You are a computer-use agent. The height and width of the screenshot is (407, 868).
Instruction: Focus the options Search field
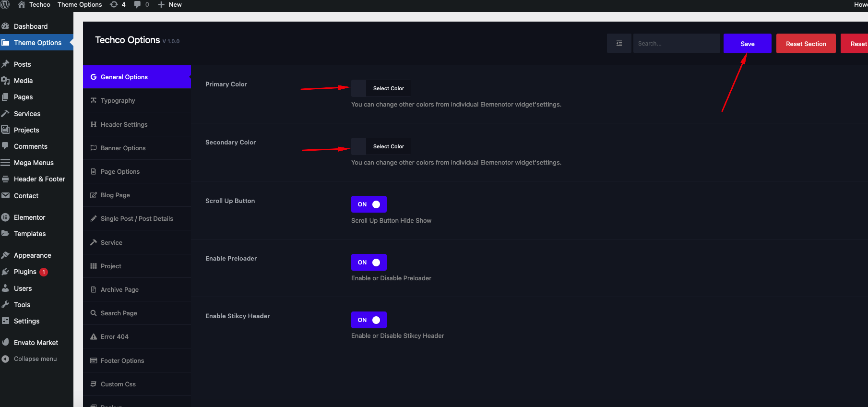pyautogui.click(x=676, y=43)
